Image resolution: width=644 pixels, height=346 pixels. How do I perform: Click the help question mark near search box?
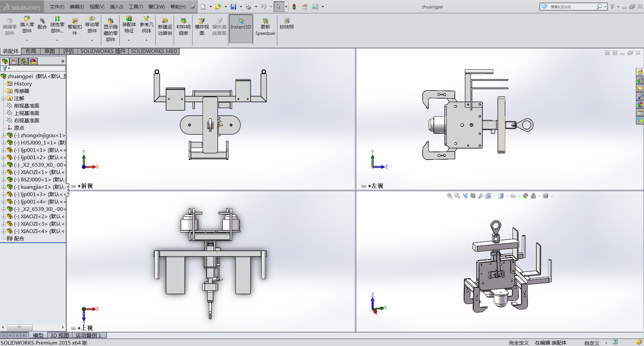tap(612, 7)
